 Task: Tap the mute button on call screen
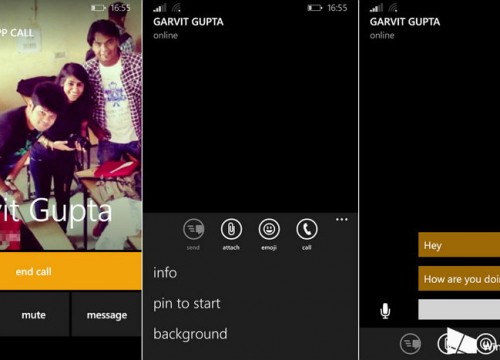point(34,315)
